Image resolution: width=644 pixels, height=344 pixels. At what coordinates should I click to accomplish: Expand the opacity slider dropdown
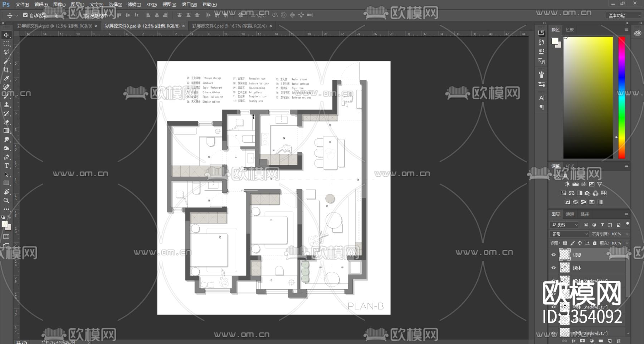click(x=627, y=234)
